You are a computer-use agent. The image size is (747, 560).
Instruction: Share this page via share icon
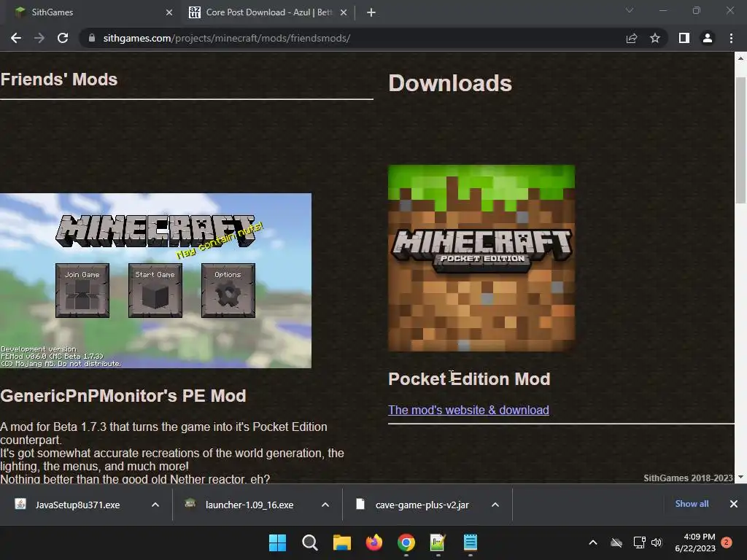tap(632, 38)
